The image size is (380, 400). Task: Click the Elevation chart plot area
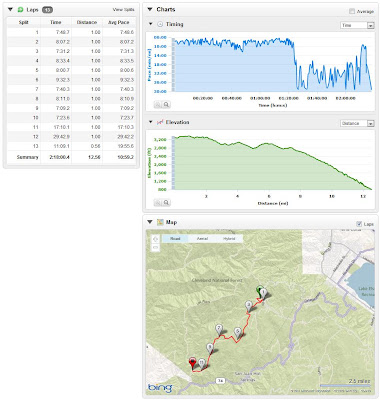coord(272,162)
